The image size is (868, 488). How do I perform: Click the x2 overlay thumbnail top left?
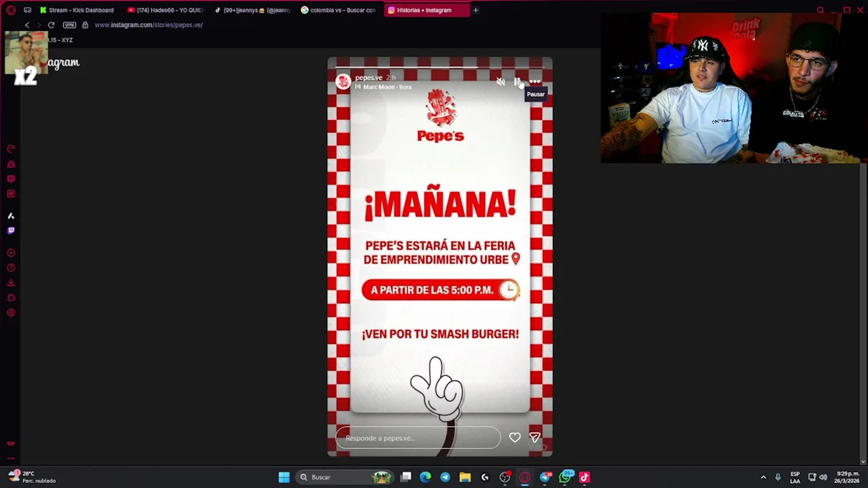tap(26, 59)
